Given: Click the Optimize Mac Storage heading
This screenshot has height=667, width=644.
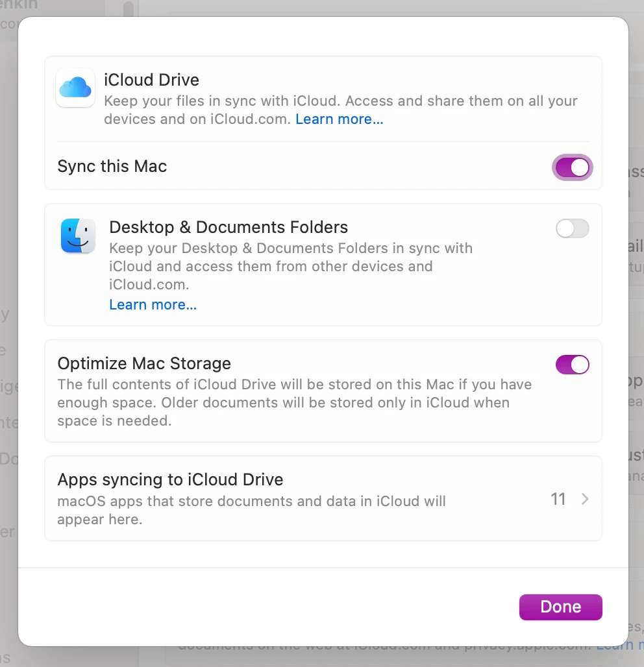Looking at the screenshot, I should point(144,363).
